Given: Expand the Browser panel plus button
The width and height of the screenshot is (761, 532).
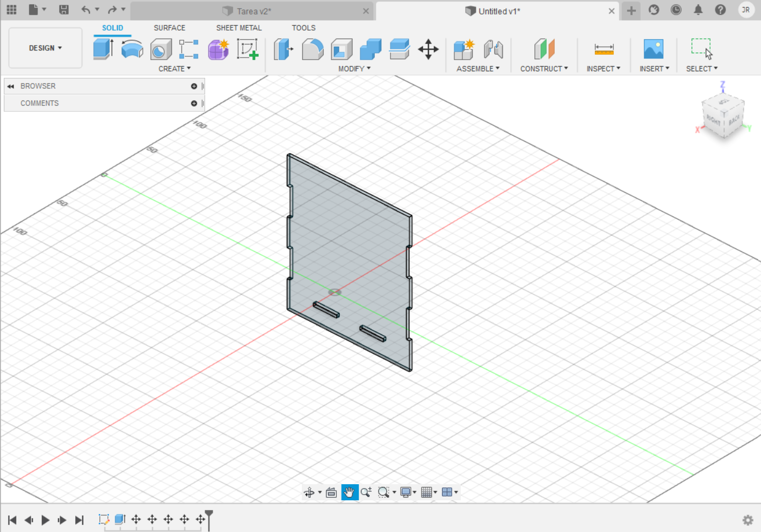Looking at the screenshot, I should coord(194,86).
